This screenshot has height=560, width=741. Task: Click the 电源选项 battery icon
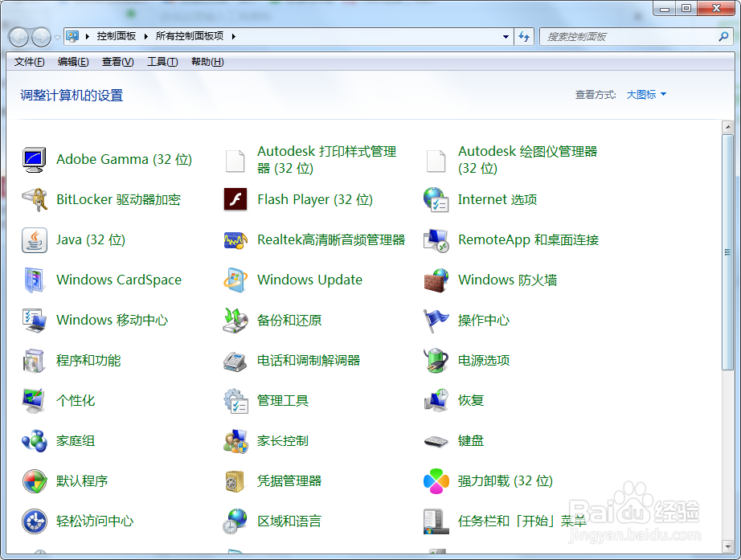click(x=436, y=361)
